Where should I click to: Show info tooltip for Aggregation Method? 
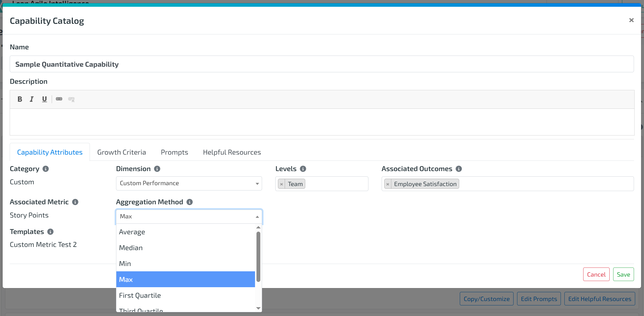(x=189, y=202)
